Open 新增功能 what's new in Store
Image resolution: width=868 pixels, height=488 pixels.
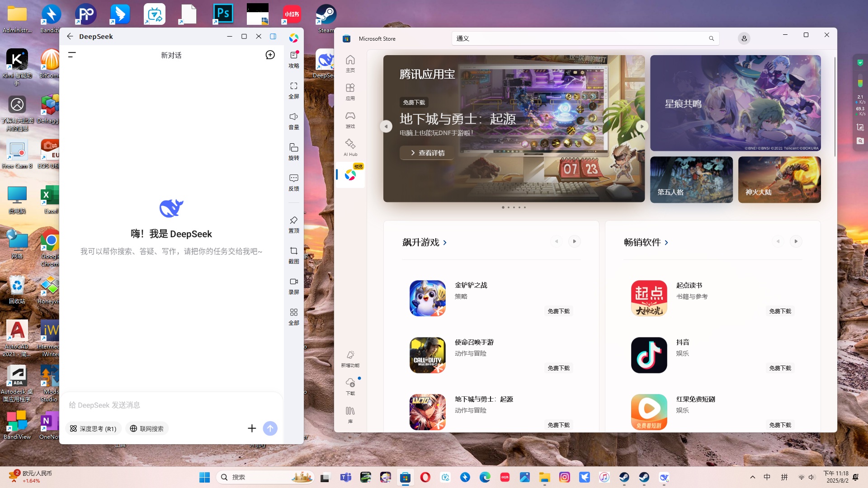click(350, 359)
